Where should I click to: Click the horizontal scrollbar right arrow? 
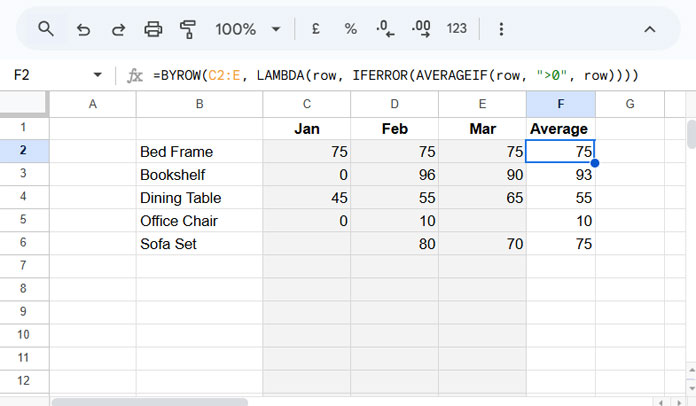(x=679, y=402)
